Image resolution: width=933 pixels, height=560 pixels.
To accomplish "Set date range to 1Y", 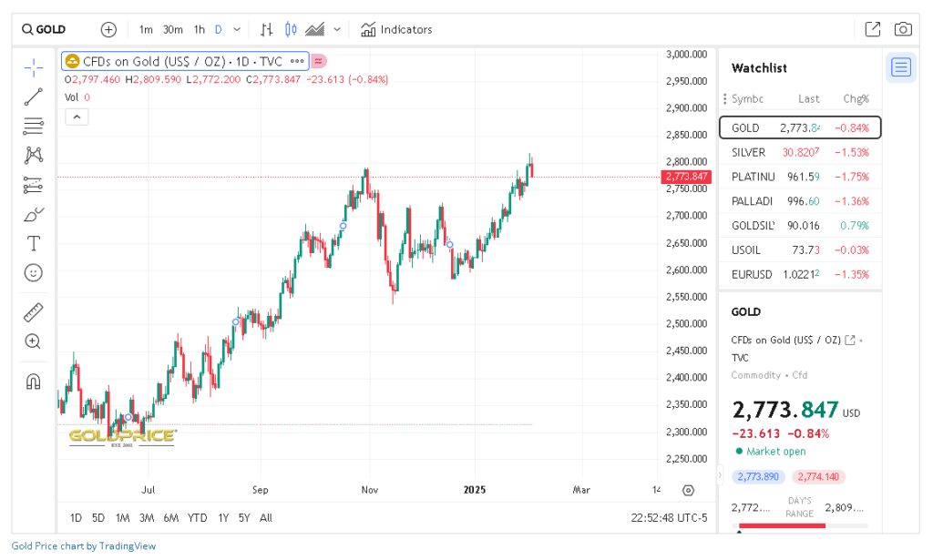I will (x=223, y=518).
